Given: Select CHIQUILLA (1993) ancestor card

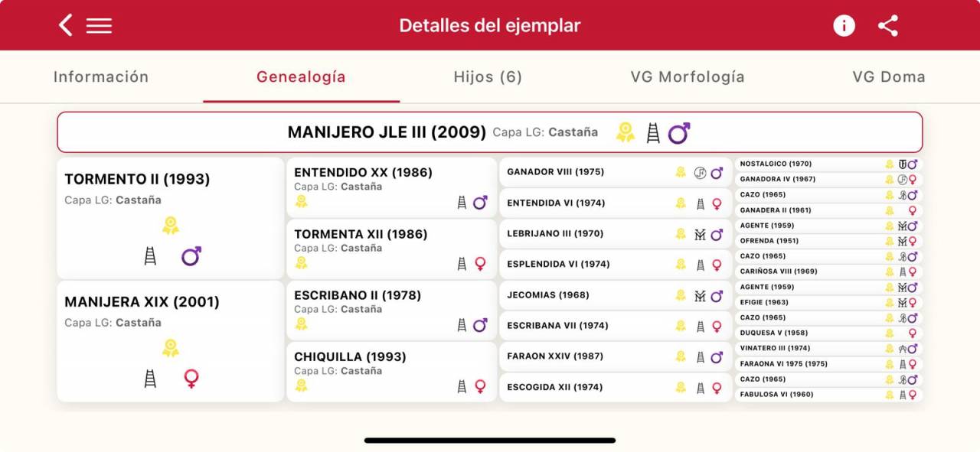Looking at the screenshot, I should [350, 356].
